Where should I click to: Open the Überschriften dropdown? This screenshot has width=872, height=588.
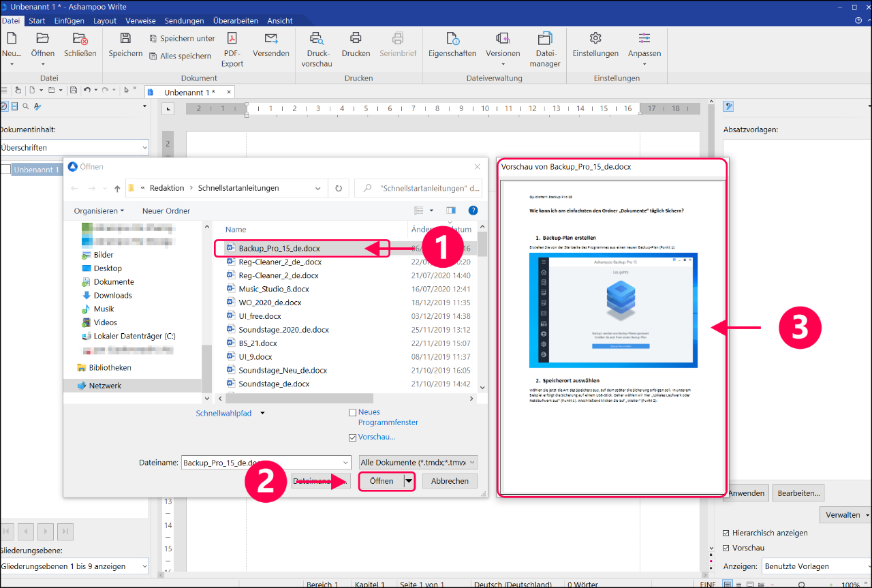coord(74,147)
